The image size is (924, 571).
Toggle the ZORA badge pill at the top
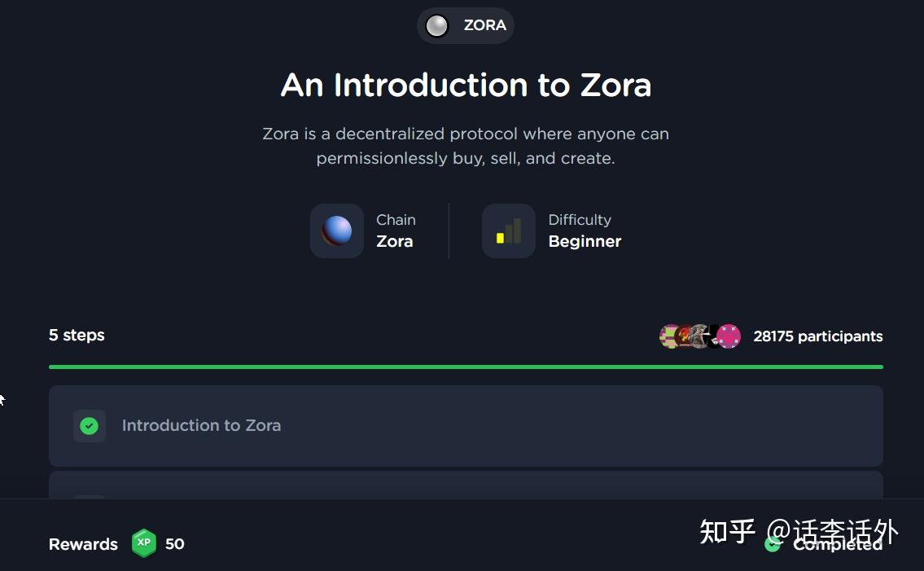pyautogui.click(x=465, y=25)
